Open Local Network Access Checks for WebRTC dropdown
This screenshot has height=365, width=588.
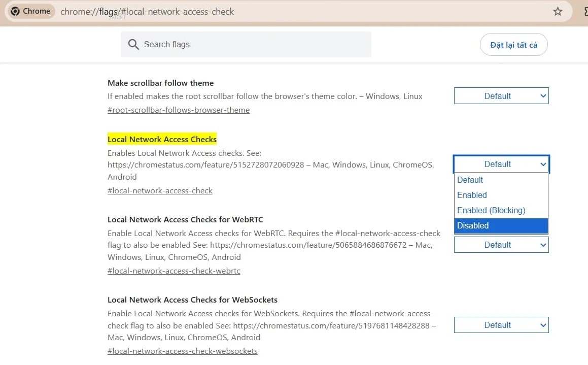(501, 245)
